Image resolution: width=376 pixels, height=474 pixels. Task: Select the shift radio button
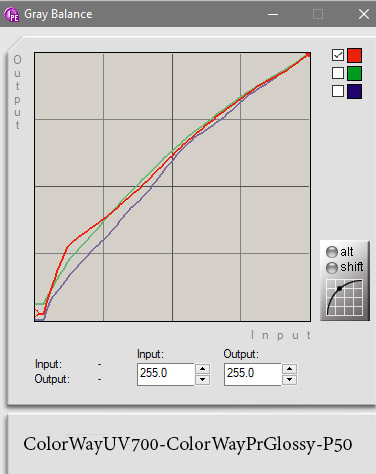pos(332,268)
